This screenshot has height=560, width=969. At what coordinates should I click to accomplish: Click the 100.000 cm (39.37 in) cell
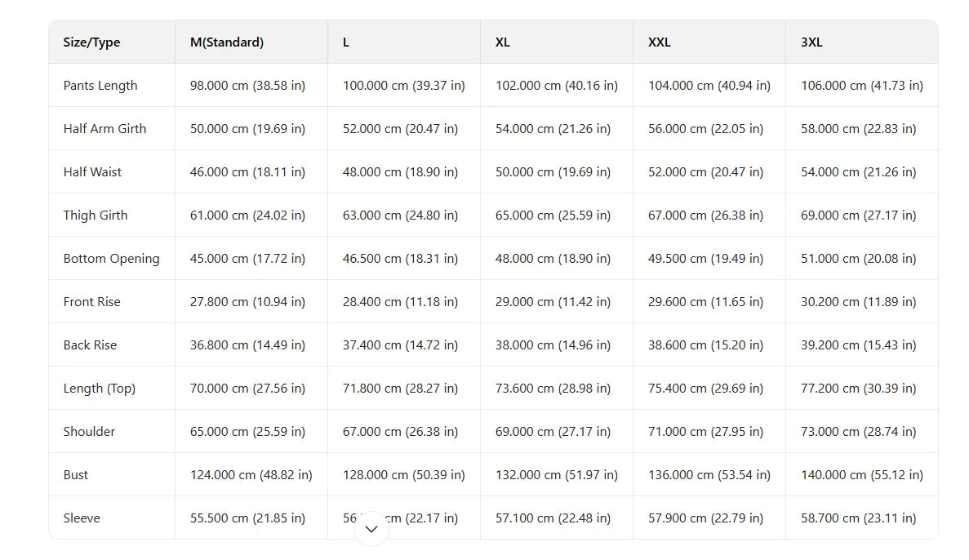point(403,85)
